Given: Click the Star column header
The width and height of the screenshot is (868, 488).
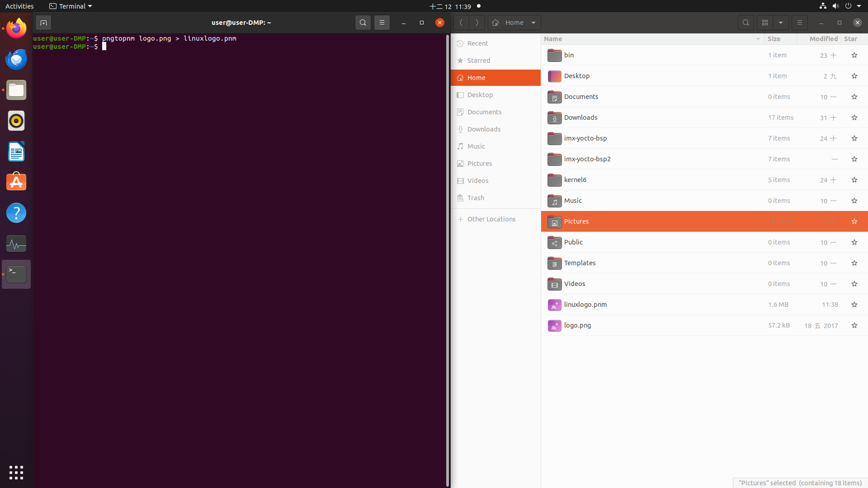Looking at the screenshot, I should click(x=854, y=39).
